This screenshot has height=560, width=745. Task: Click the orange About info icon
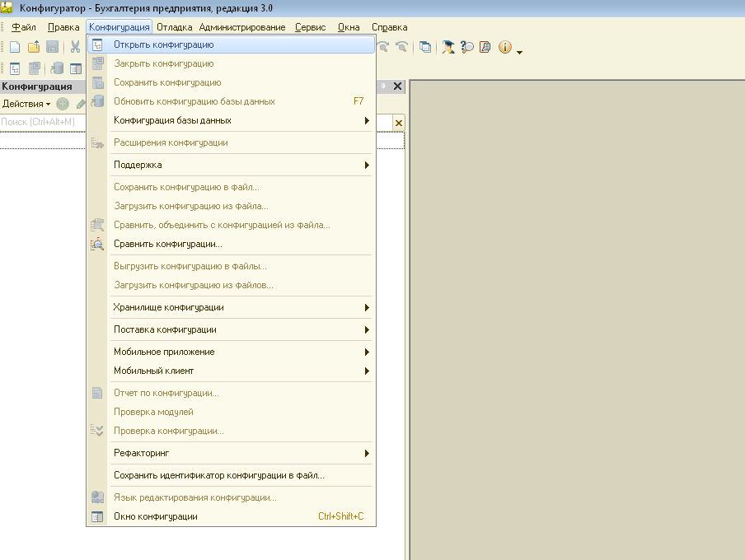coord(505,47)
